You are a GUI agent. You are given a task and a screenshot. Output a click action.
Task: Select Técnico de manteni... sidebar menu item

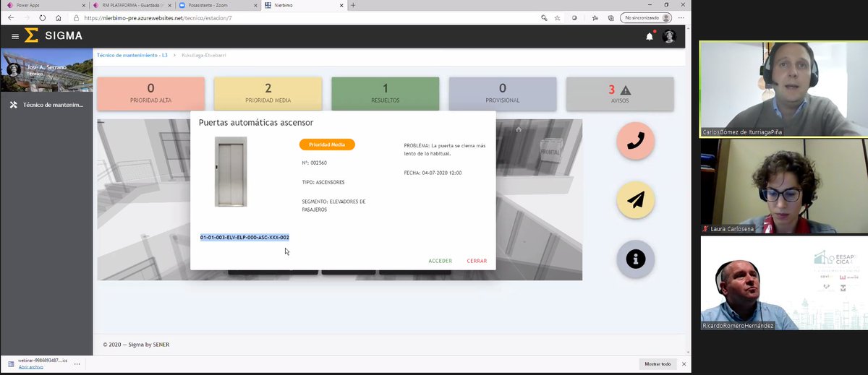tap(46, 105)
